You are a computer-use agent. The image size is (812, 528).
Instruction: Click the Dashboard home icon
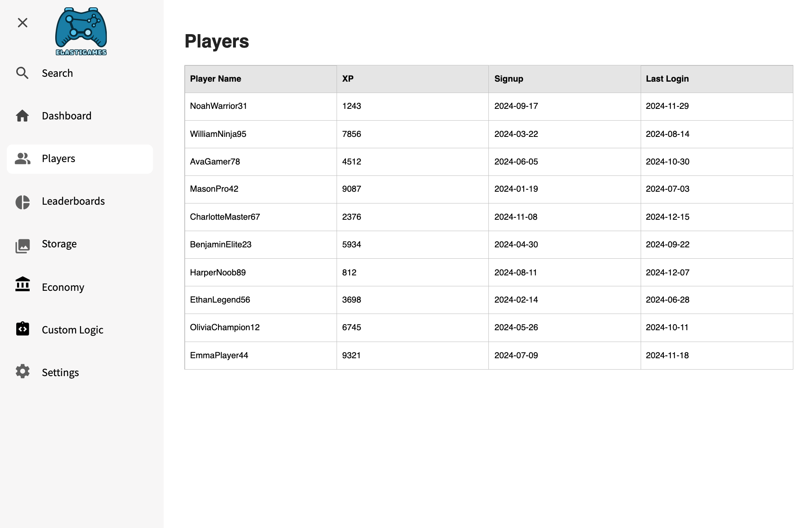pos(22,116)
